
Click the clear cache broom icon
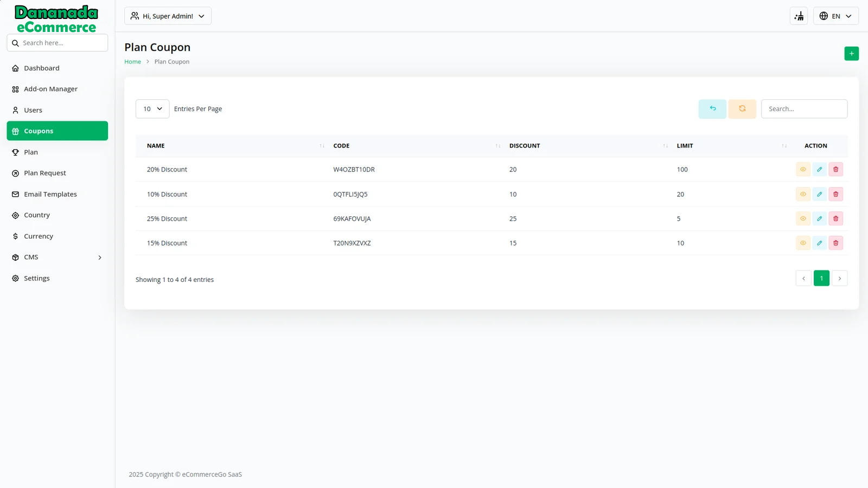[x=799, y=16]
